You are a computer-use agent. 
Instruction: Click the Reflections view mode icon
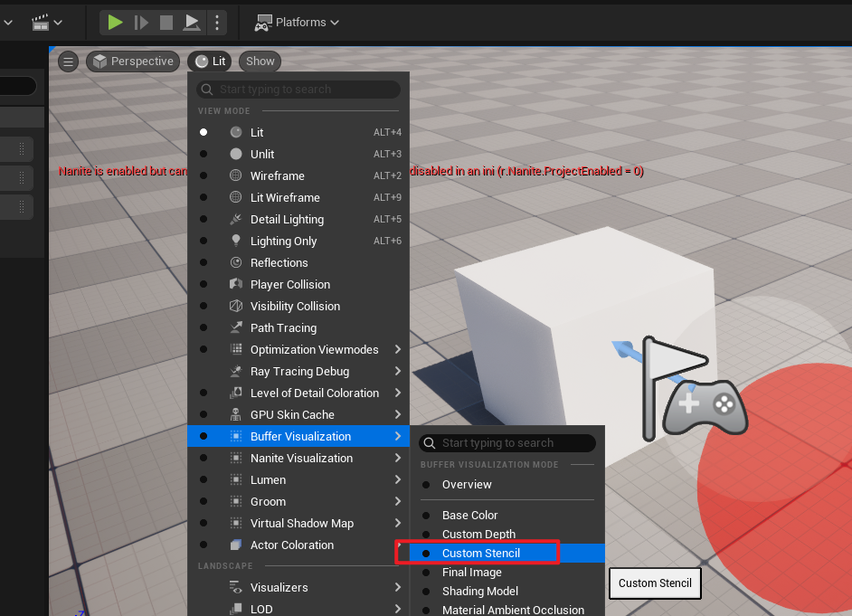pos(236,262)
